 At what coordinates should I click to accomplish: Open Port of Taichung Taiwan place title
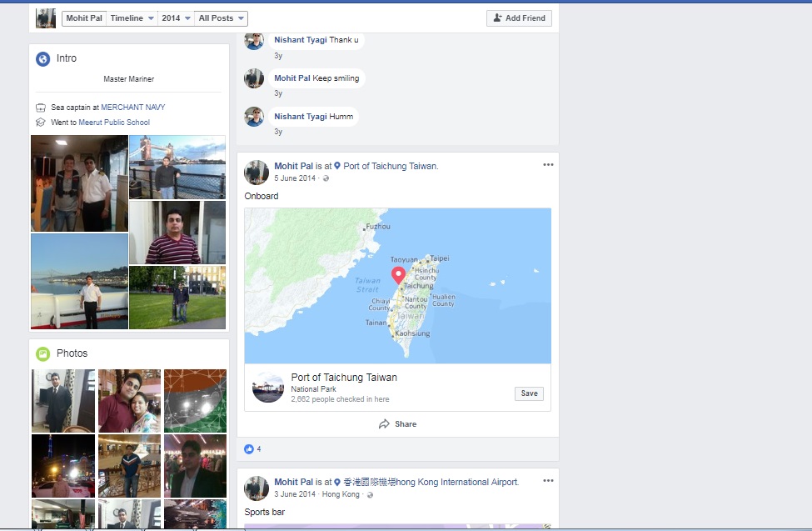pos(344,378)
